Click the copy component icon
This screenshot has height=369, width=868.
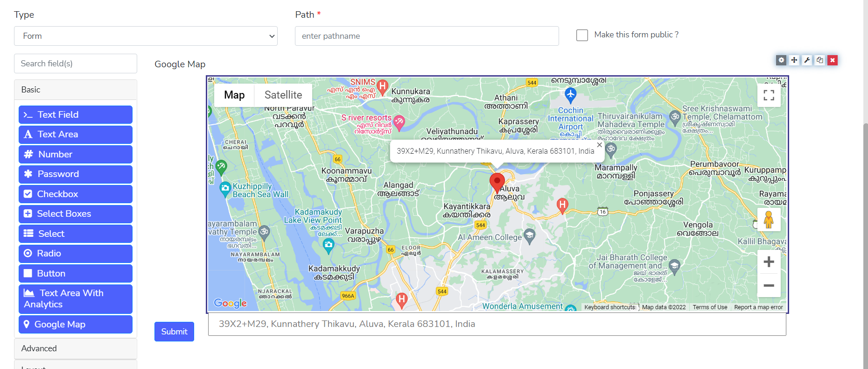tap(819, 60)
